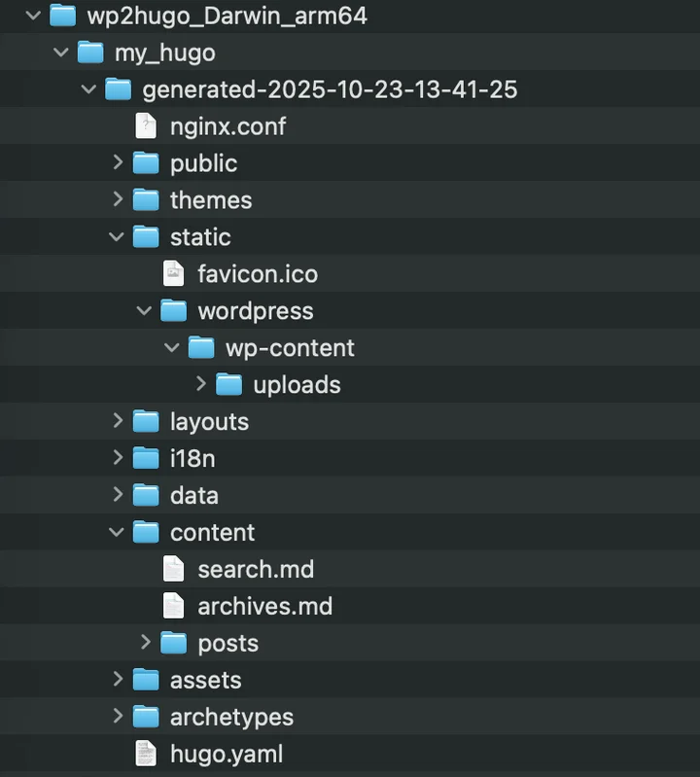Select the generated-2025-10-23-13-41-25 folder name
Viewport: 700px width, 777px height.
click(x=330, y=89)
